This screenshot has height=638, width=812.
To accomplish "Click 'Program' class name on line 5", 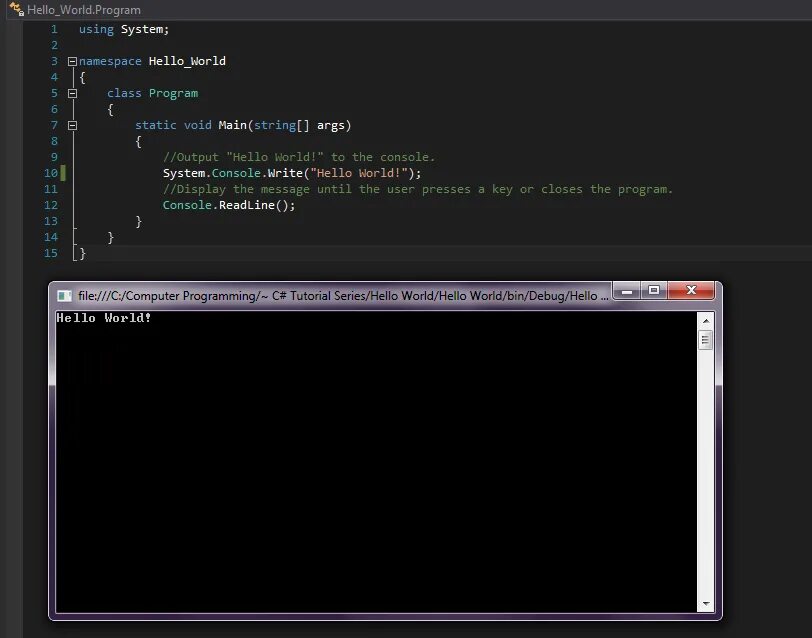I will coord(173,93).
